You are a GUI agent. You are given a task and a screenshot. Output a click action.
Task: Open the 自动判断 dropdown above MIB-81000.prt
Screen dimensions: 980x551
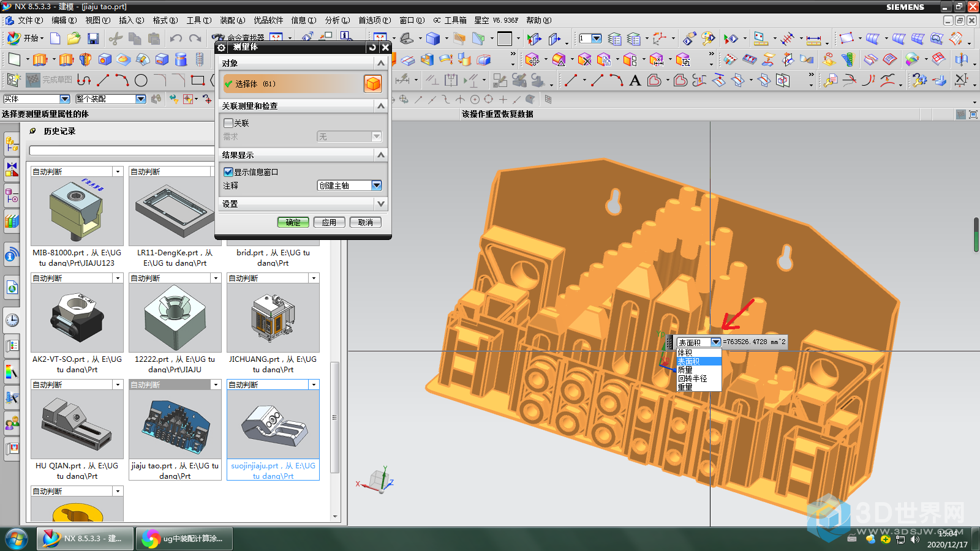tap(118, 171)
